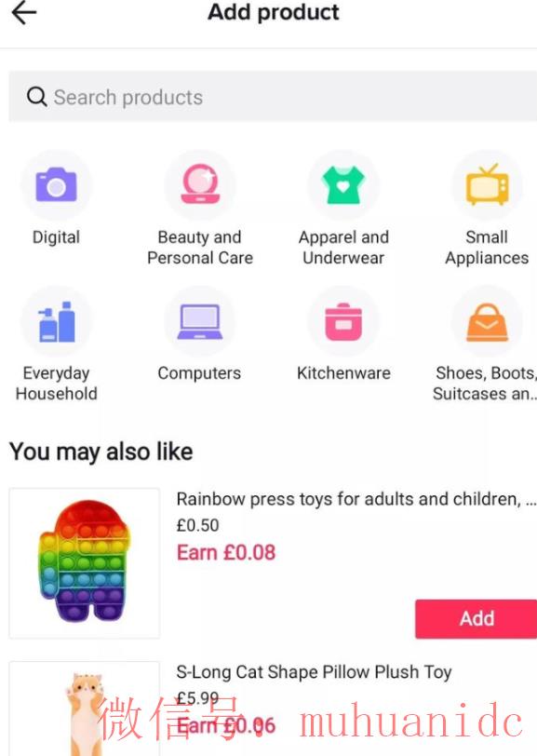Image resolution: width=537 pixels, height=756 pixels.
Task: Tap the Digital category label
Action: [57, 237]
